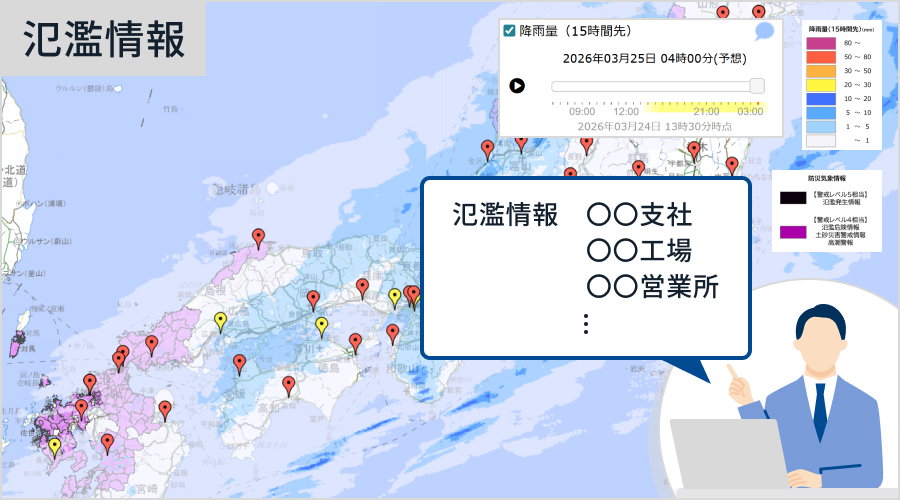900x500 pixels.
Task: Click the 09:00 timeline tick label
Action: pos(582,111)
